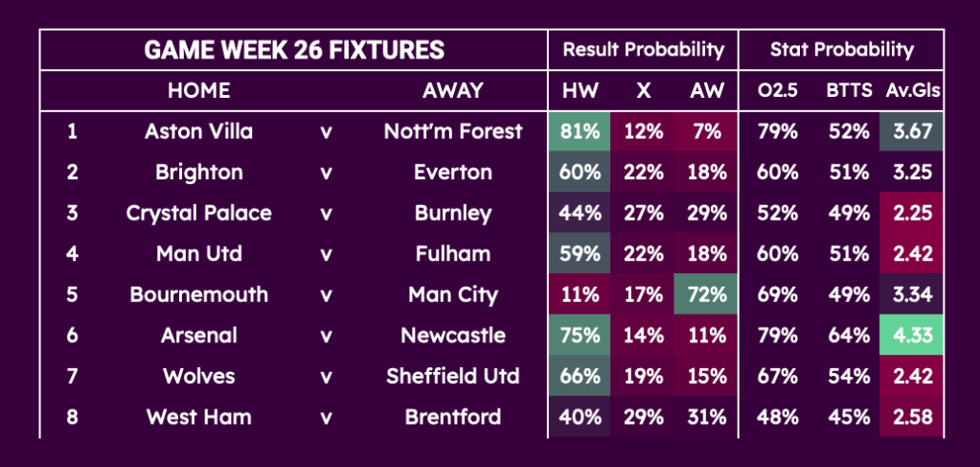The image size is (980, 467).
Task: Click the Man City team name
Action: 453,294
